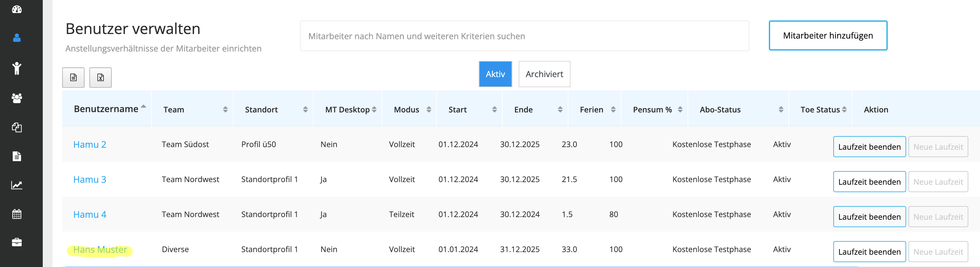Select the single user icon in sidebar
Viewport: 980px width, 267px height.
tap(17, 38)
